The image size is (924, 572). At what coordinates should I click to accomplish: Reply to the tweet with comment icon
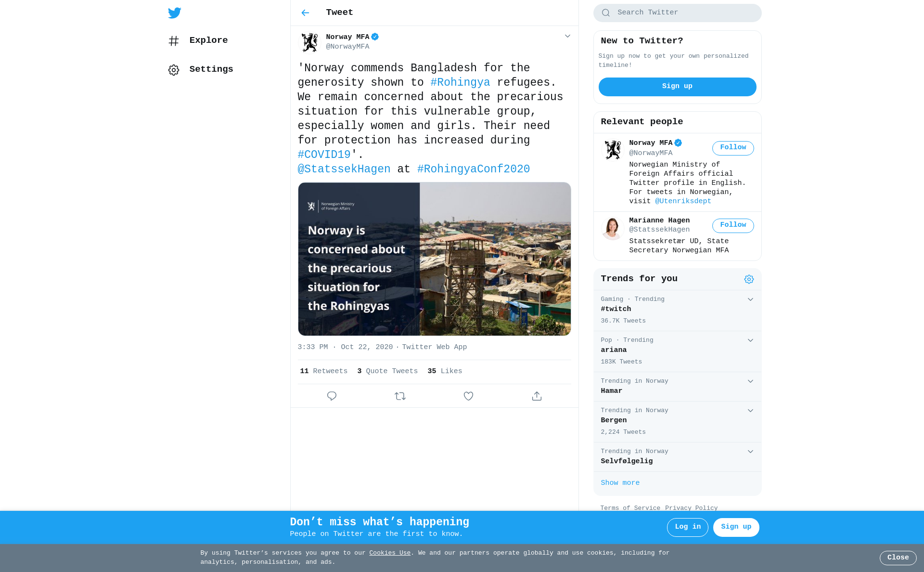332,396
